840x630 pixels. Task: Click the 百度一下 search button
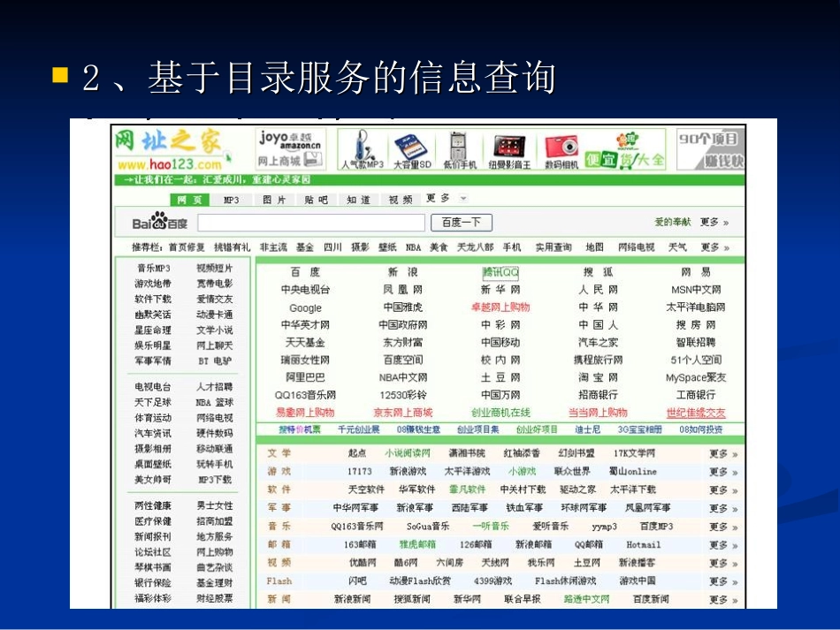(462, 222)
